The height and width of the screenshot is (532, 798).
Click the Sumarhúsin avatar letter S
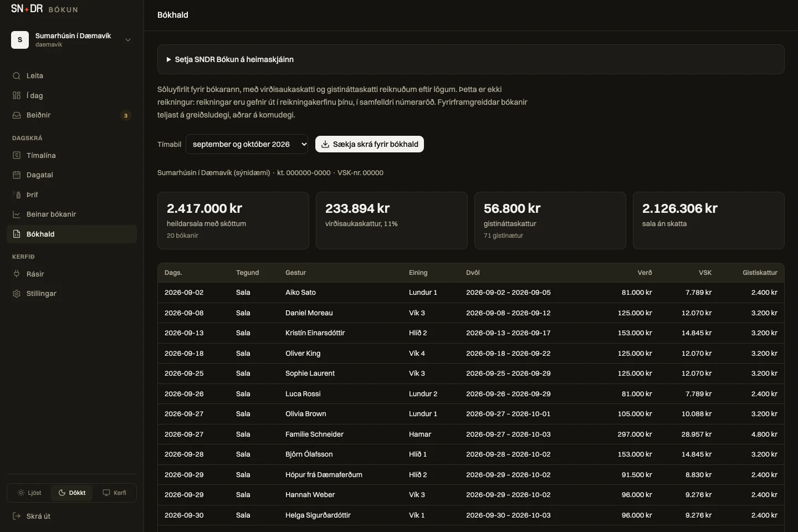20,40
